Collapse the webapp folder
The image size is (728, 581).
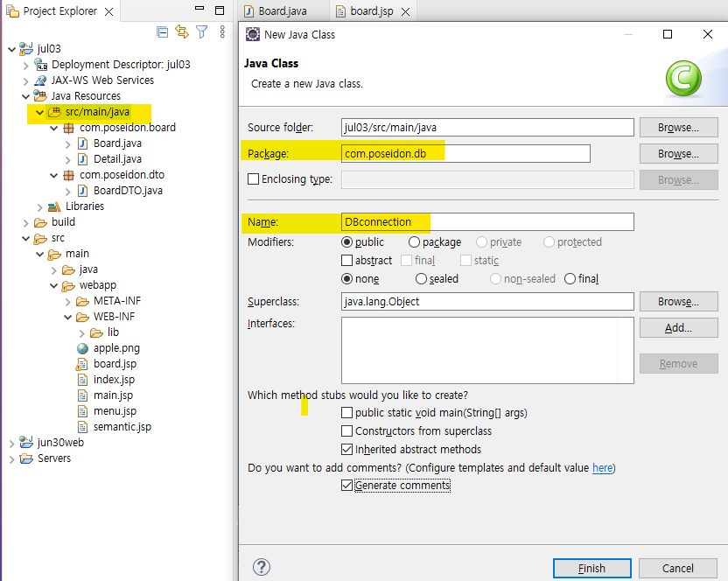tap(54, 285)
